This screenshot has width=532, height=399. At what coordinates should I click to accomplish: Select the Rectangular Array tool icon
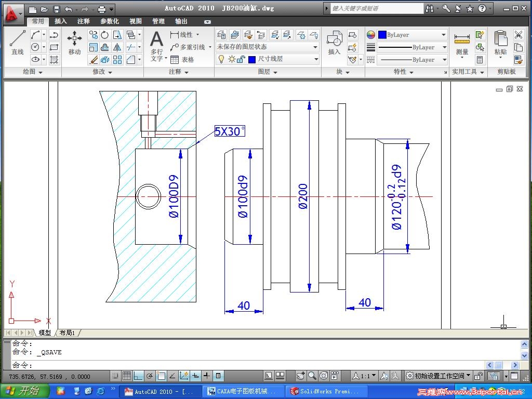[117, 59]
